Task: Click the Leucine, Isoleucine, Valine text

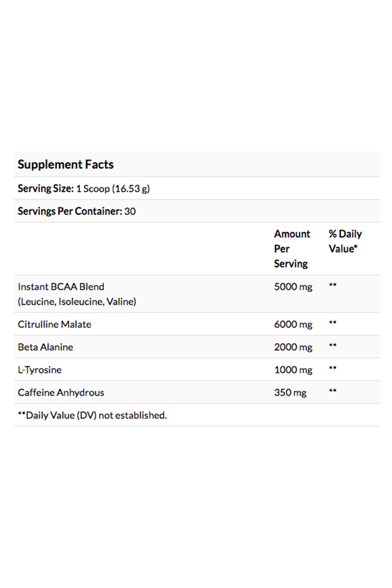Action: point(77,302)
